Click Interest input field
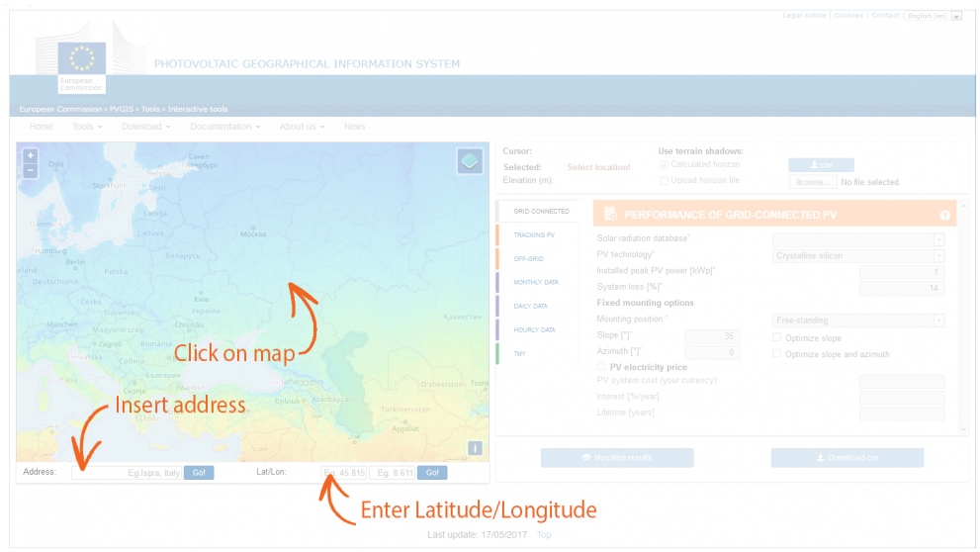This screenshot has height=552, width=980. tap(902, 398)
